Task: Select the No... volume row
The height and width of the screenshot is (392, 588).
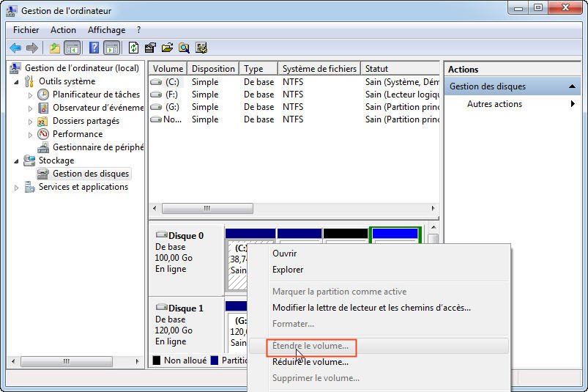Action: click(x=294, y=119)
